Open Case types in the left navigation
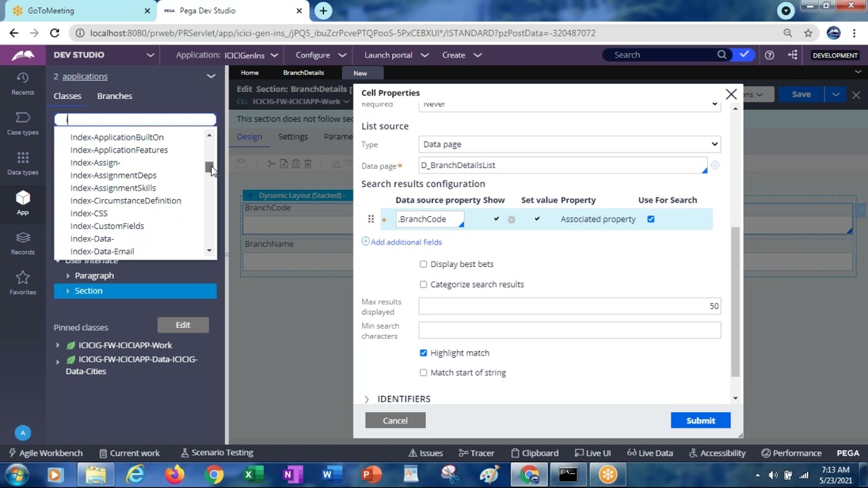 point(22,123)
